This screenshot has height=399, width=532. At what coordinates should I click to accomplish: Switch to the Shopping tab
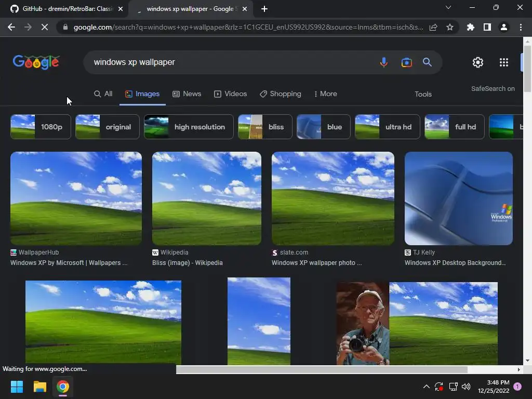[x=280, y=94]
